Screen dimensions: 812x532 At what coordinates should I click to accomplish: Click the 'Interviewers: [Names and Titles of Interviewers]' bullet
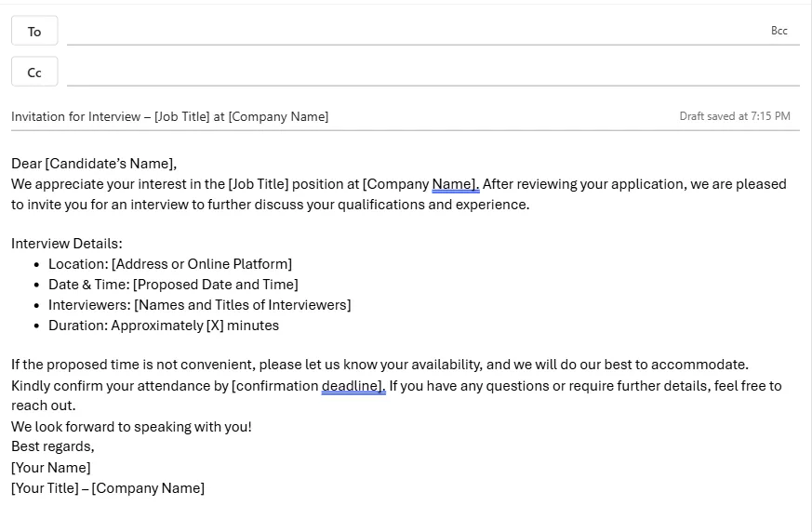click(200, 305)
